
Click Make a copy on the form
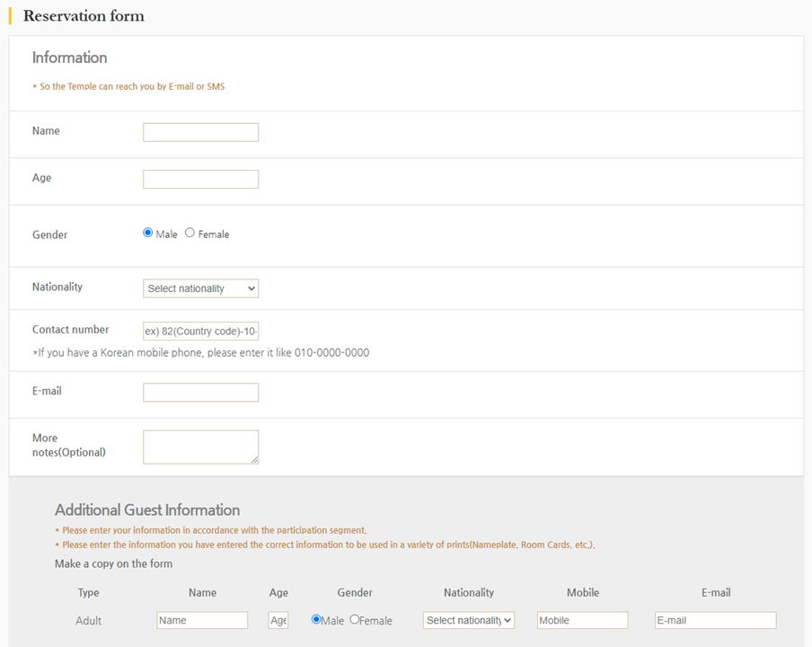click(113, 563)
